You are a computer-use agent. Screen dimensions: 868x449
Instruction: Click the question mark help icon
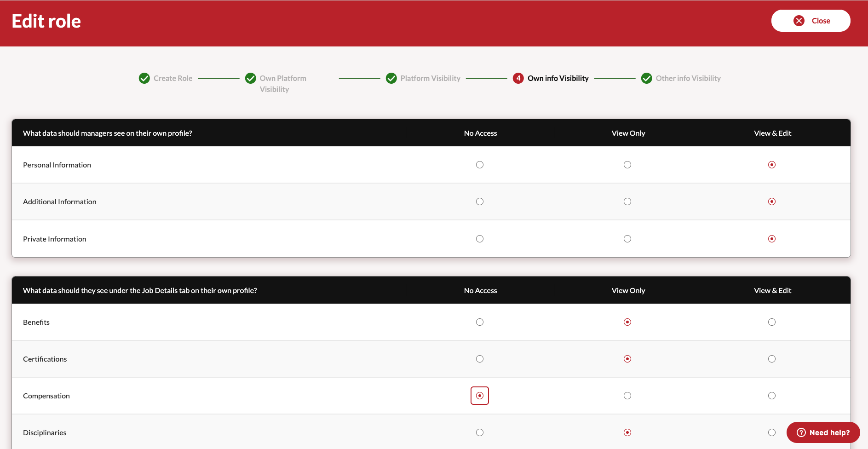pyautogui.click(x=801, y=432)
